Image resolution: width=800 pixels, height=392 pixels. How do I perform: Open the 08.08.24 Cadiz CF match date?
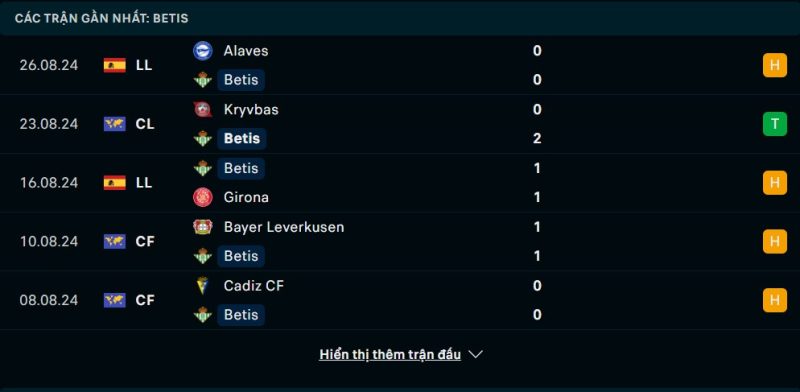(x=49, y=300)
